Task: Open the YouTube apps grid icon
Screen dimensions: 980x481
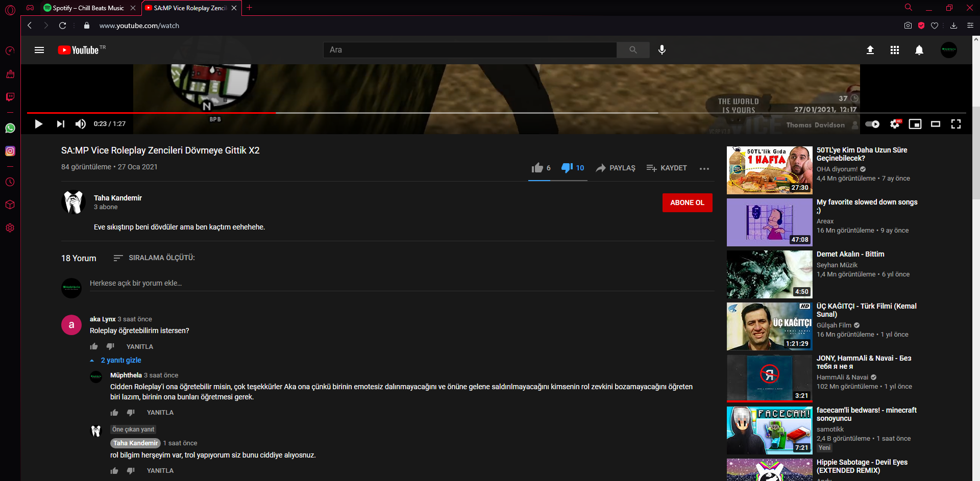Action: 895,50
